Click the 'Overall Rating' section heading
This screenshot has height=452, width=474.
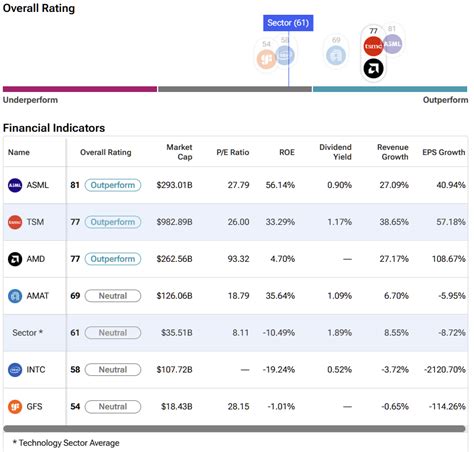(x=39, y=8)
